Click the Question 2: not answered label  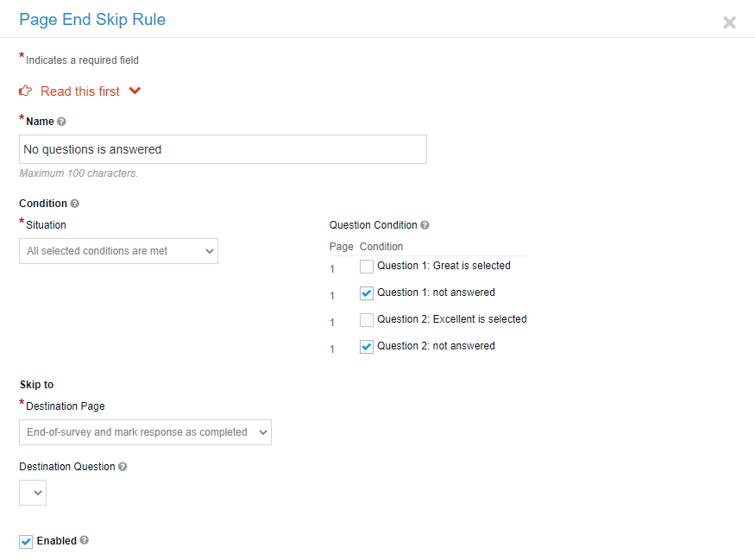pyautogui.click(x=436, y=346)
